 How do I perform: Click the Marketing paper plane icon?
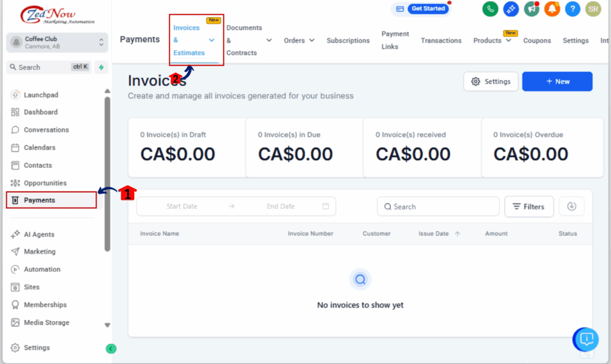pyautogui.click(x=15, y=251)
